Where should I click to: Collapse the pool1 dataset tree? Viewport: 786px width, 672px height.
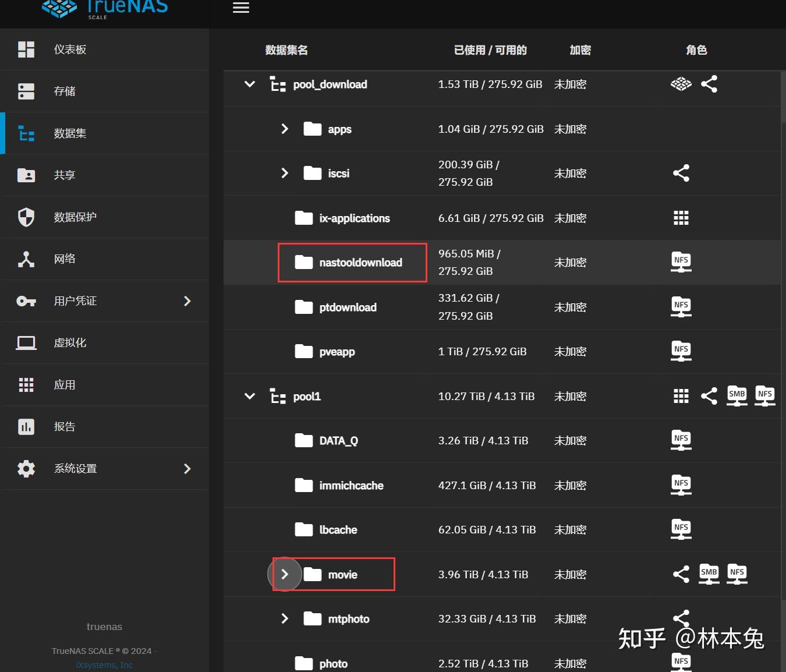pyautogui.click(x=249, y=396)
